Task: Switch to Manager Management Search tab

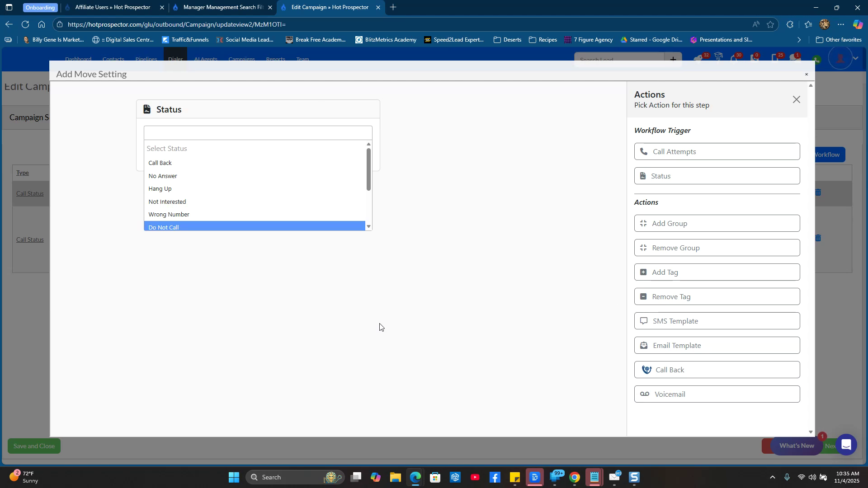Action: 223,7
